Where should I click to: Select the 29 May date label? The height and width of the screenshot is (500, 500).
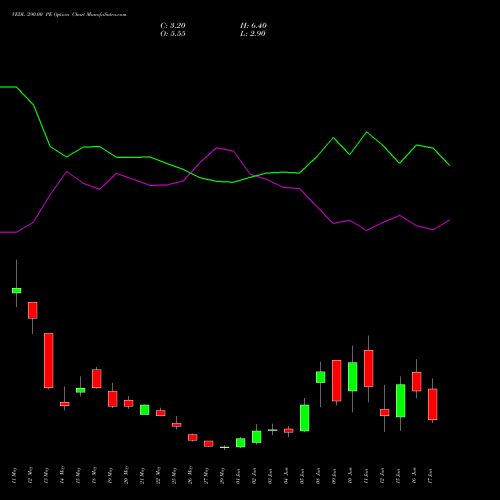pos(222,476)
